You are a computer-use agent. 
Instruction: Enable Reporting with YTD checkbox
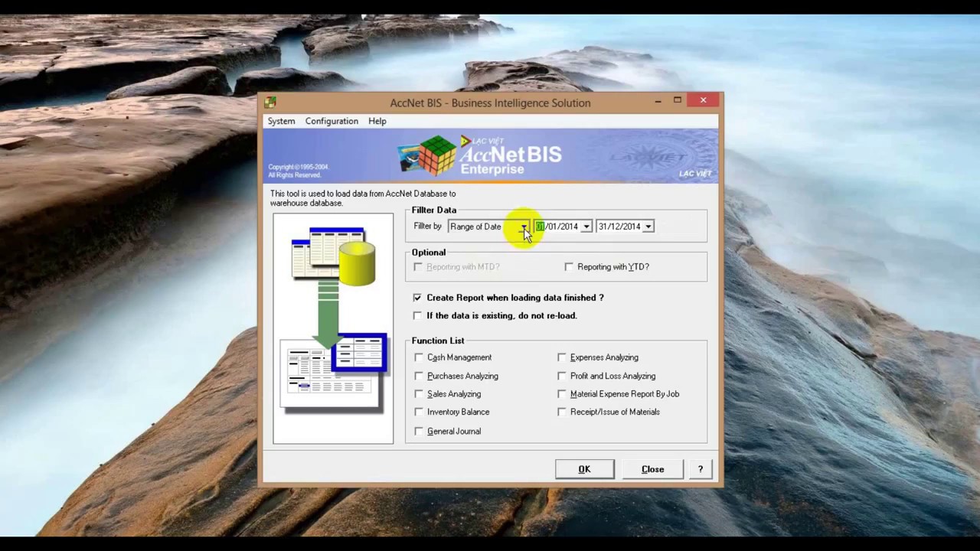click(569, 267)
